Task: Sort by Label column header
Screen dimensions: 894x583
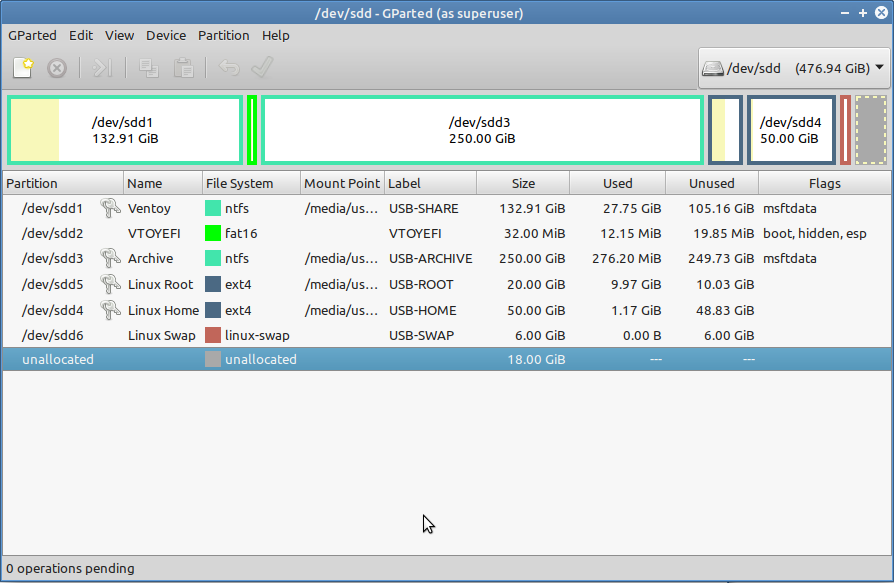Action: (430, 184)
